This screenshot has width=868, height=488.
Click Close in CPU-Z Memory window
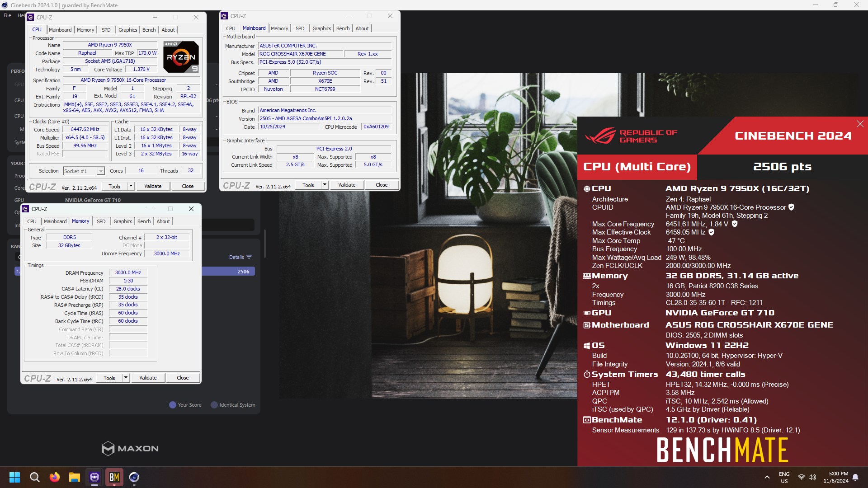[183, 378]
